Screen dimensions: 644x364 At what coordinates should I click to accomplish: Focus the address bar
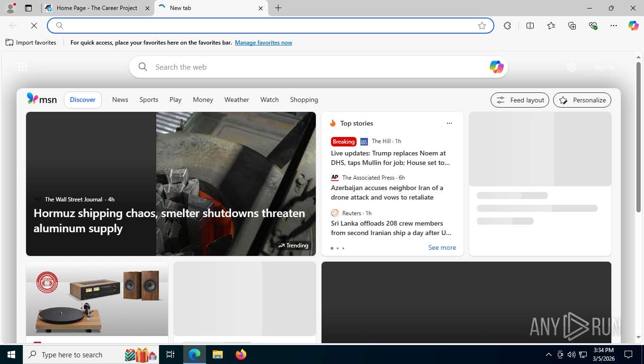tap(270, 26)
